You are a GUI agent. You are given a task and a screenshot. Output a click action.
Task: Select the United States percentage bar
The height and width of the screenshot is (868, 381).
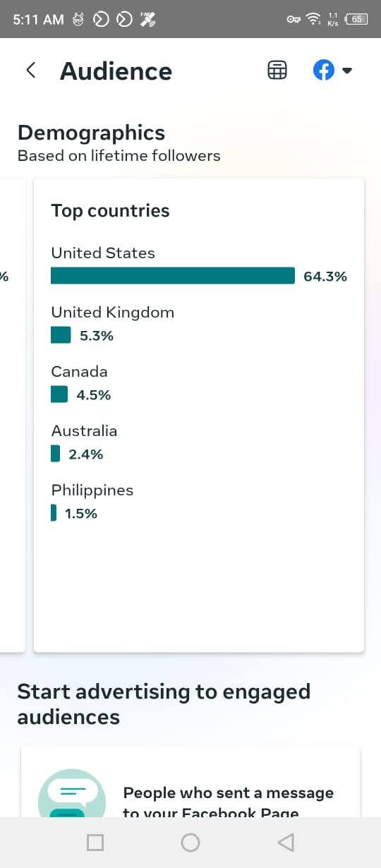(x=173, y=276)
